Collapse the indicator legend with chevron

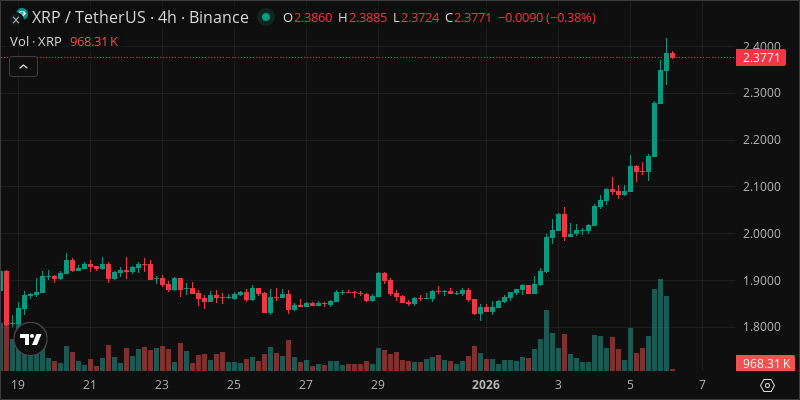(x=23, y=66)
